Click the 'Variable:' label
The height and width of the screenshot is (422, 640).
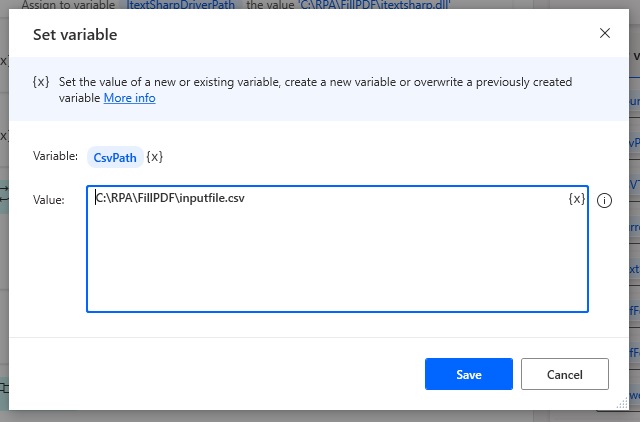click(56, 156)
